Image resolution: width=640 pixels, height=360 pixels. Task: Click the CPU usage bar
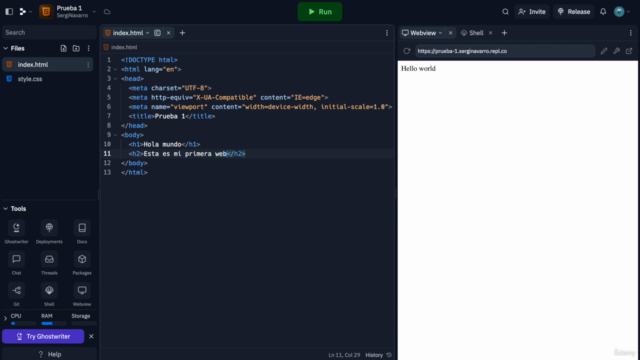click(x=23, y=323)
